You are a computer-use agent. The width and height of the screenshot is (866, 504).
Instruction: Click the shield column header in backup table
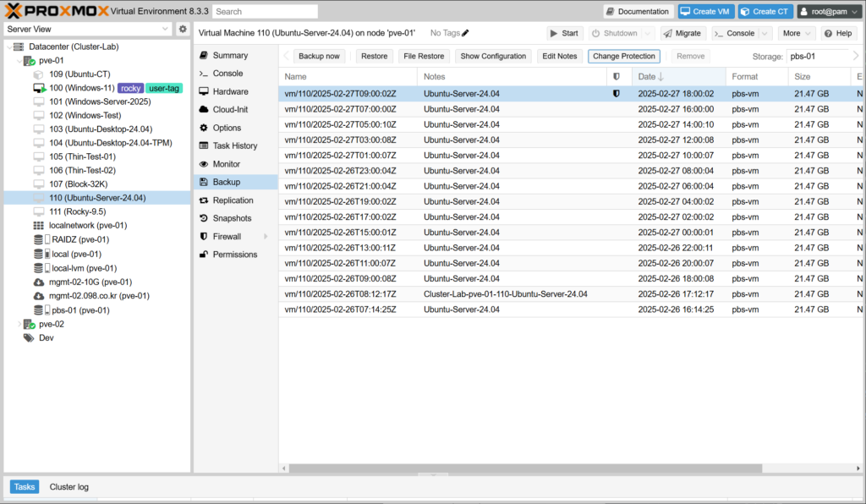click(x=617, y=77)
